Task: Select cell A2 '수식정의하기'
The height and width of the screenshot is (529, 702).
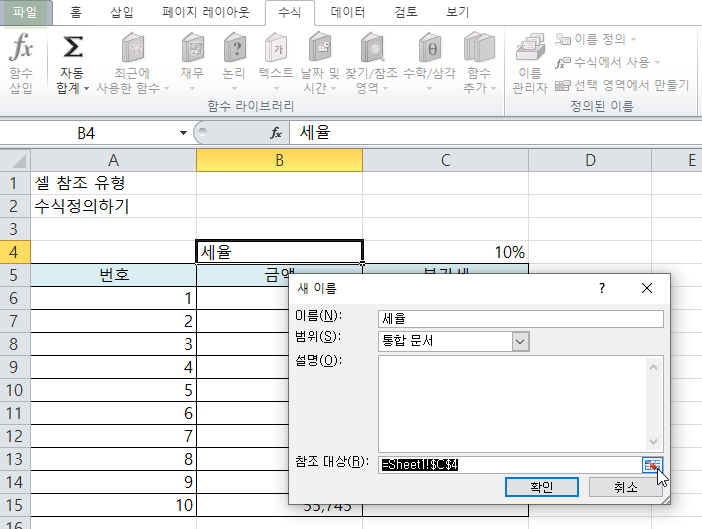Action: pyautogui.click(x=113, y=206)
